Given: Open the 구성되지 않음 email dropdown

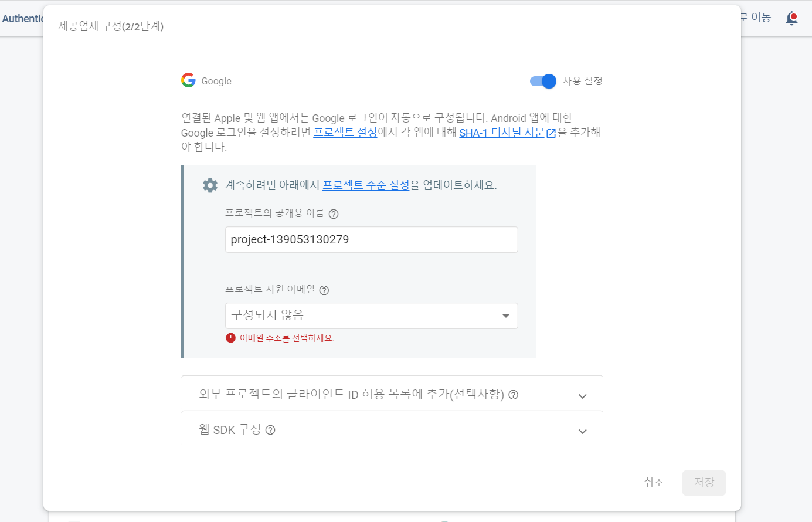Looking at the screenshot, I should (x=372, y=316).
